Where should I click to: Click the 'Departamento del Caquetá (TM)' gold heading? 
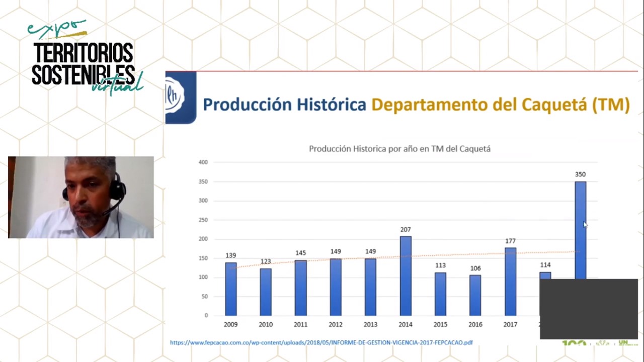pyautogui.click(x=500, y=105)
